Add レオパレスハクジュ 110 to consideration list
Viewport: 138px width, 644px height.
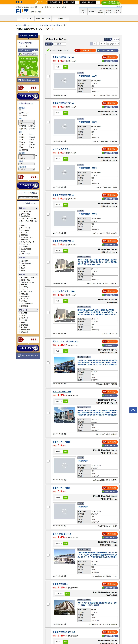110,295
